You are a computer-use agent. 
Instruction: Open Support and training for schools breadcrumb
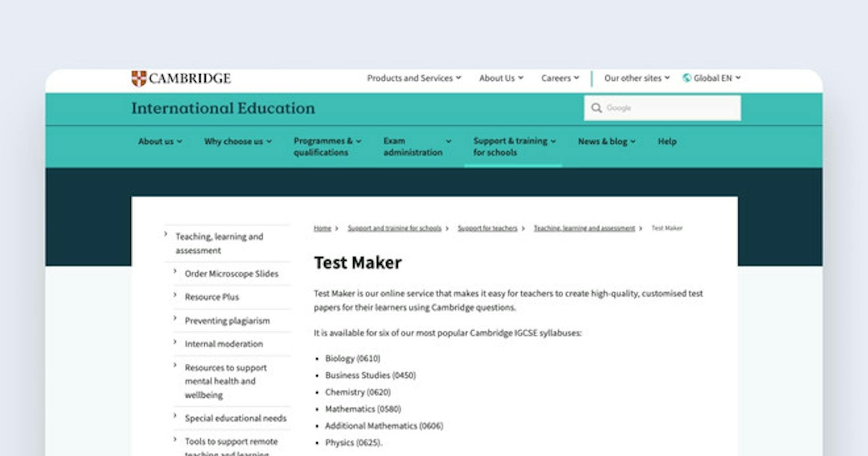click(394, 228)
